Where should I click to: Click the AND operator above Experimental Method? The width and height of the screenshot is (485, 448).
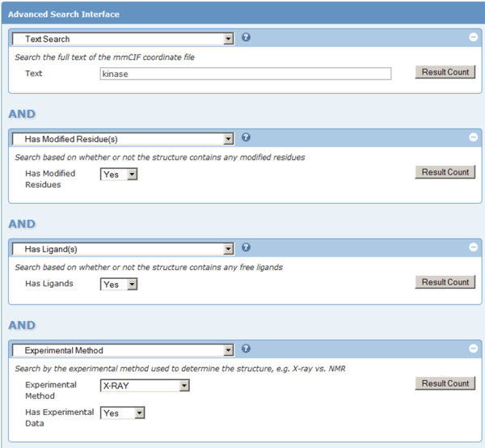(22, 325)
